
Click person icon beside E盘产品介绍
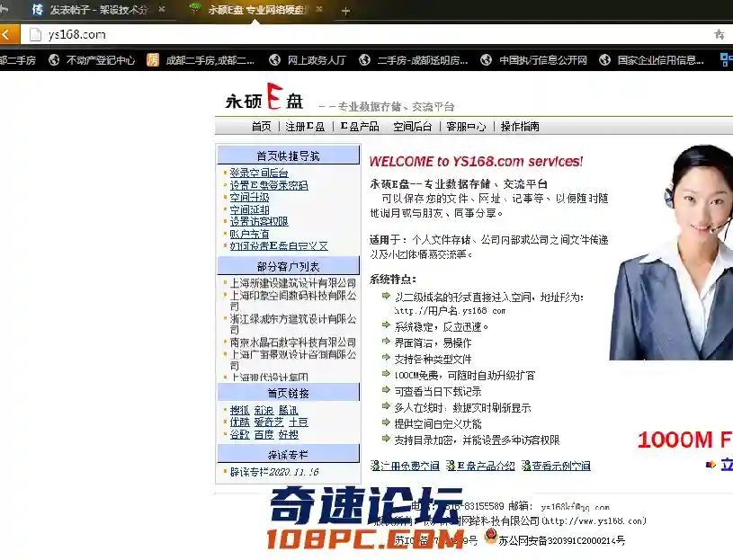point(451,466)
